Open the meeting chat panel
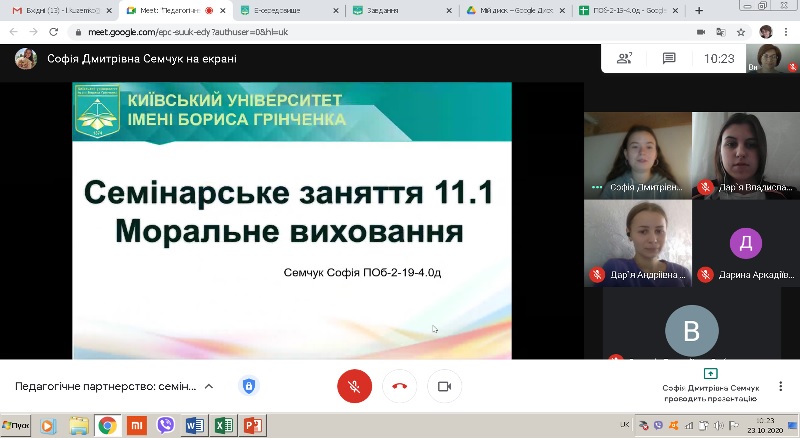The width and height of the screenshot is (800, 438). click(669, 59)
